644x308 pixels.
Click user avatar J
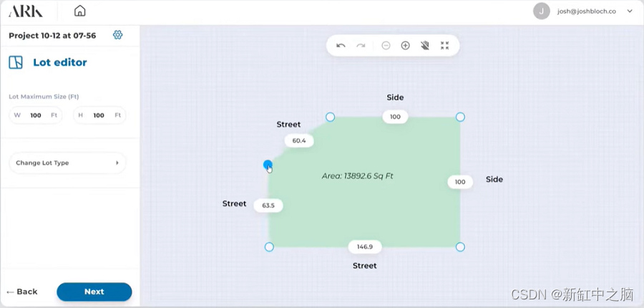coord(542,11)
